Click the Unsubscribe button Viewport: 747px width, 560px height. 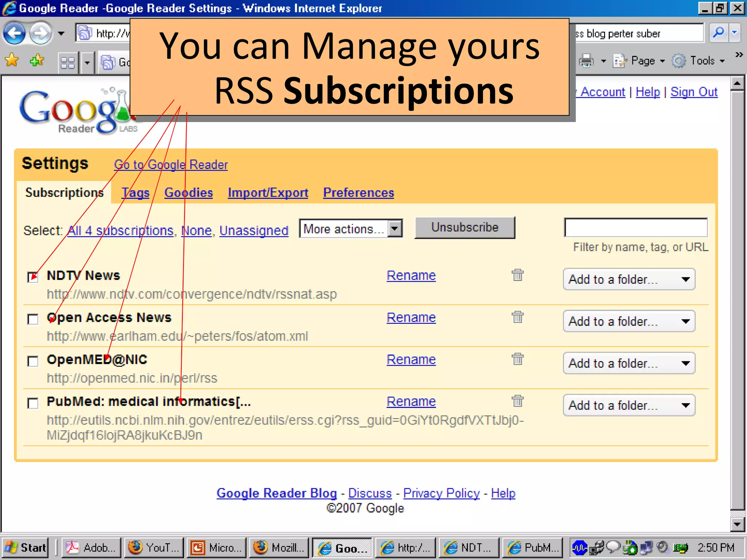click(x=465, y=227)
